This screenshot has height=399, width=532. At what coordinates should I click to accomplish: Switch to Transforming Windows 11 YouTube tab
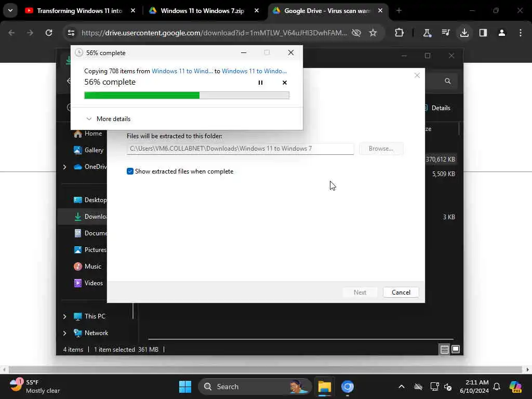(x=75, y=11)
